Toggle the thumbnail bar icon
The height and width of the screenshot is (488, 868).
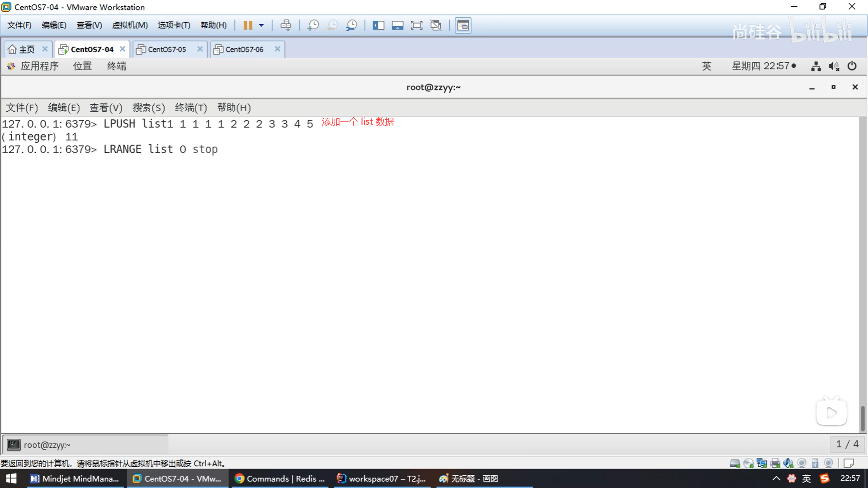[397, 25]
